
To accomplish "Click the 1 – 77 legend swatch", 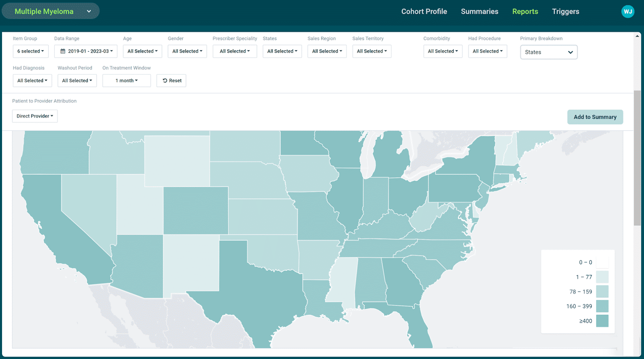I will pos(602,277).
